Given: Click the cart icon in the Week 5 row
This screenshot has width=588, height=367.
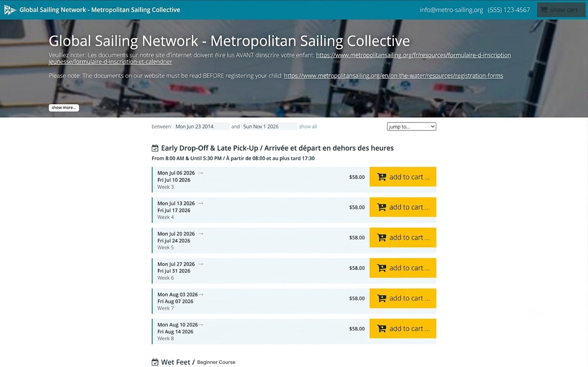Looking at the screenshot, I should pos(381,237).
